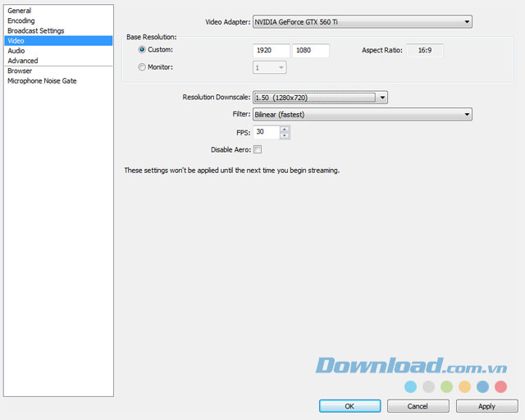Open the General settings category
This screenshot has height=420, width=525.
pyautogui.click(x=20, y=11)
